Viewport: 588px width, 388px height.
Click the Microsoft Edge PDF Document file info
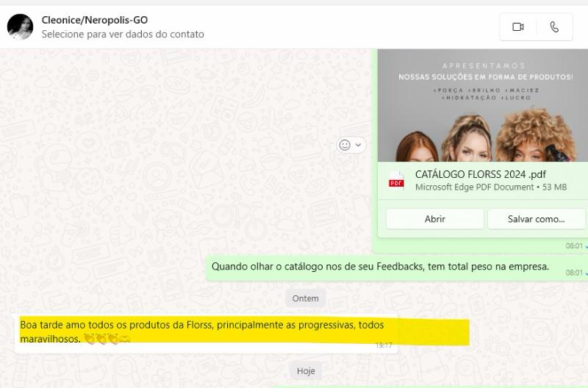tap(474, 187)
